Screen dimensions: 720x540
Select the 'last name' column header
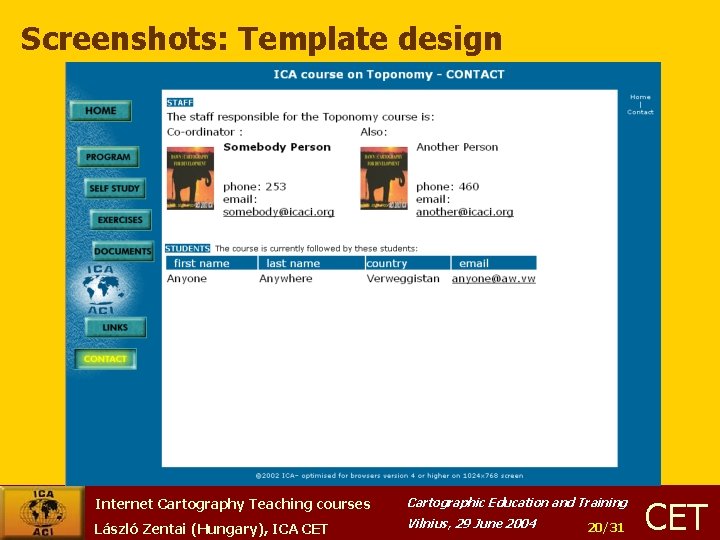(x=311, y=263)
